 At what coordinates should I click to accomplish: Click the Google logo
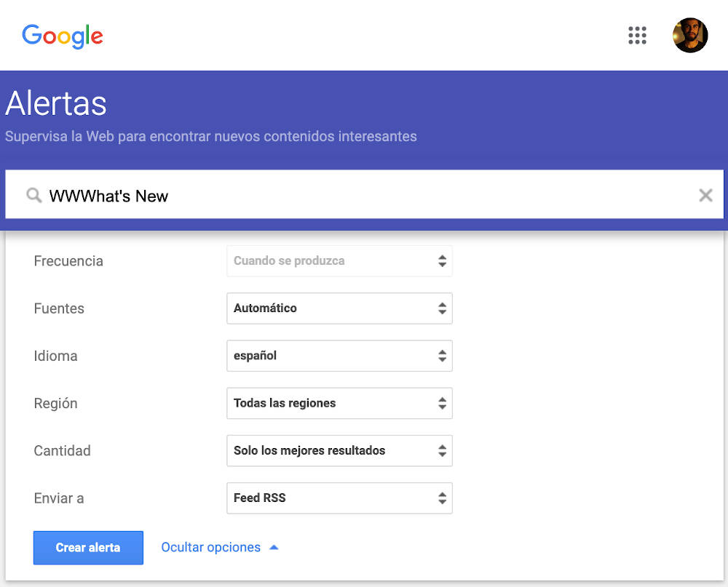pyautogui.click(x=63, y=36)
